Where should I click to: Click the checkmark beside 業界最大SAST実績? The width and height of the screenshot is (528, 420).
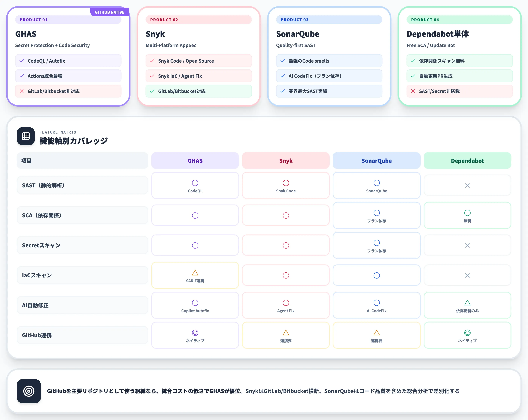pyautogui.click(x=283, y=91)
